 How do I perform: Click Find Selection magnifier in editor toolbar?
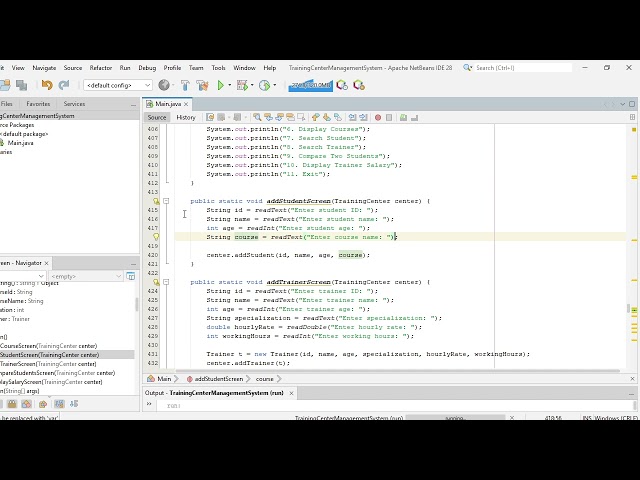(x=257, y=118)
